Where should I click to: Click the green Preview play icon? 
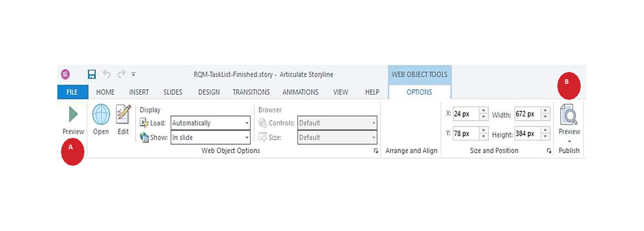point(73,114)
